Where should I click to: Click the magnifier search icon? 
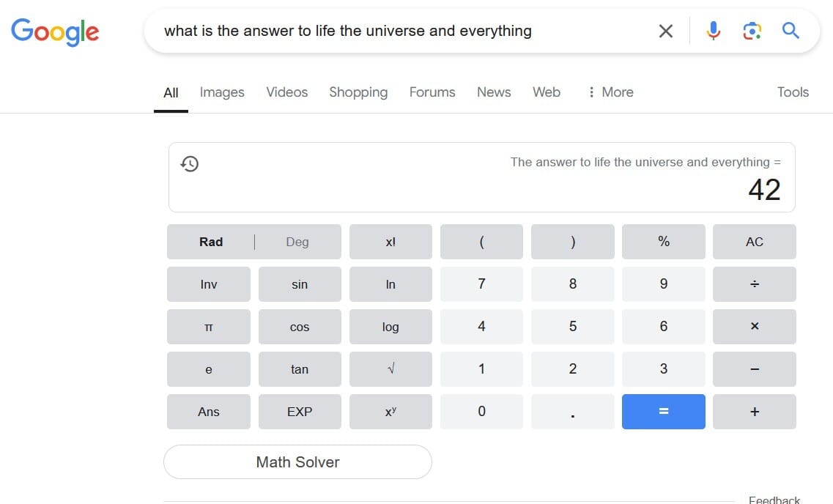(x=791, y=31)
